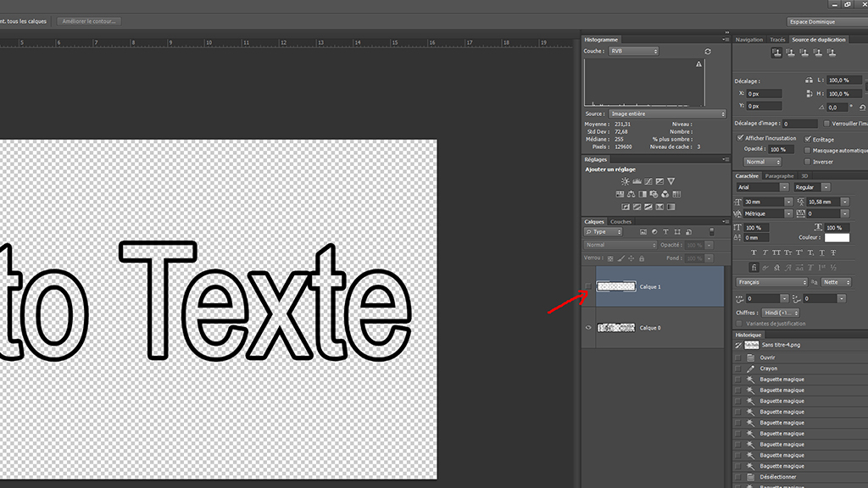The image size is (868, 488).
Task: Open the Source Image entière dropdown
Action: pos(668,114)
